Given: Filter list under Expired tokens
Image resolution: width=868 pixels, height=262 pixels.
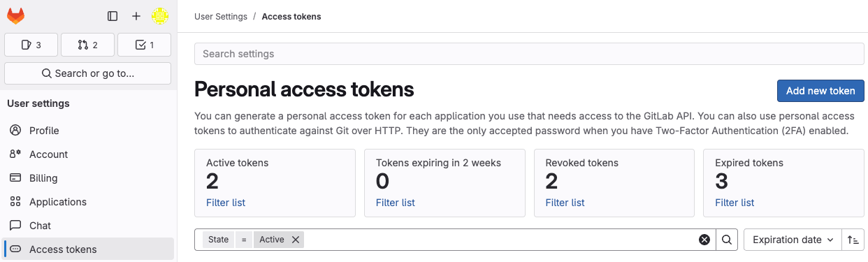Looking at the screenshot, I should pyautogui.click(x=735, y=203).
